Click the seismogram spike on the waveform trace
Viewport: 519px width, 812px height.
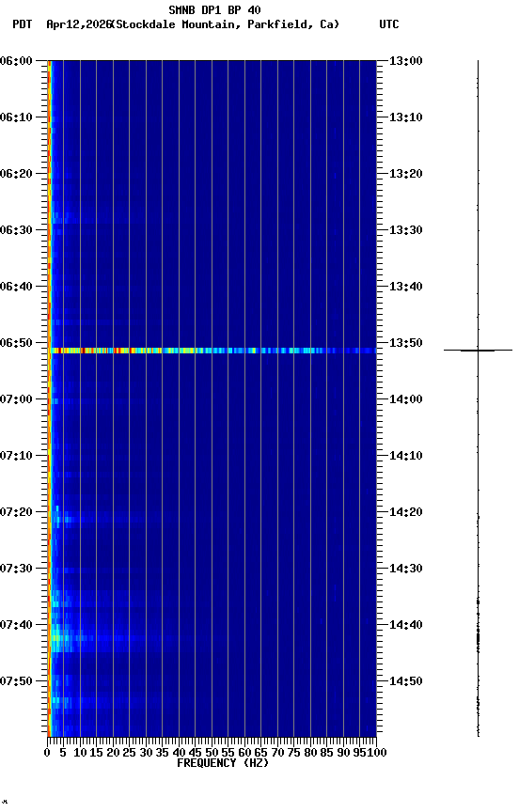(478, 351)
